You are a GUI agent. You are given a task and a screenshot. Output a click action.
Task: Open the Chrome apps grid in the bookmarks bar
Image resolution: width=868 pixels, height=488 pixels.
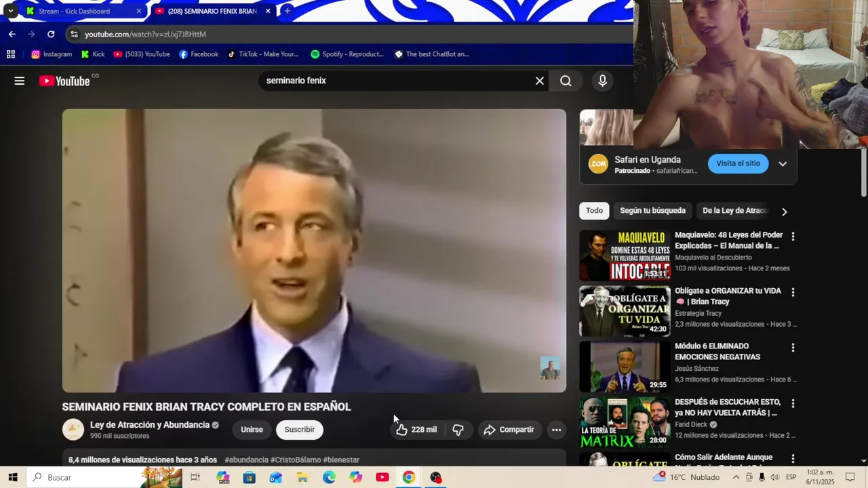11,54
